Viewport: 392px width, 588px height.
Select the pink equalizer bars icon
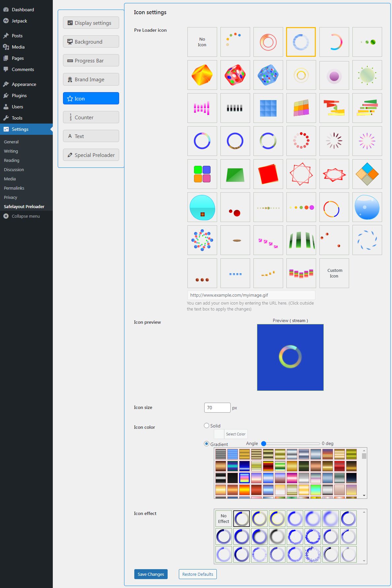[202, 108]
